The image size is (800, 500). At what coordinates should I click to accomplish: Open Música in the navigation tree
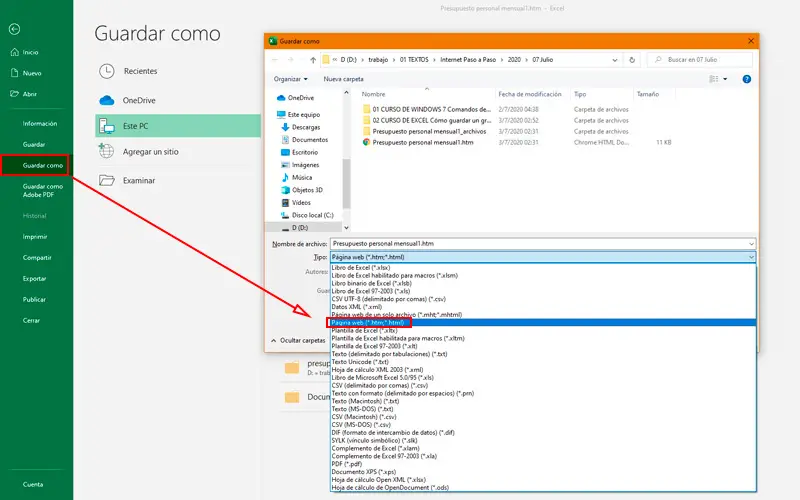click(x=296, y=177)
